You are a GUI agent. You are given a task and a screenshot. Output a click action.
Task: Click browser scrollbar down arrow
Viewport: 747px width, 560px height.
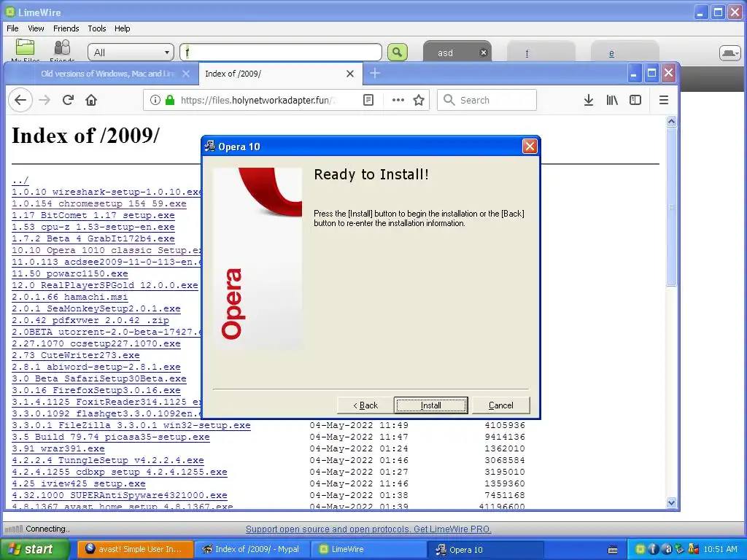pos(671,502)
